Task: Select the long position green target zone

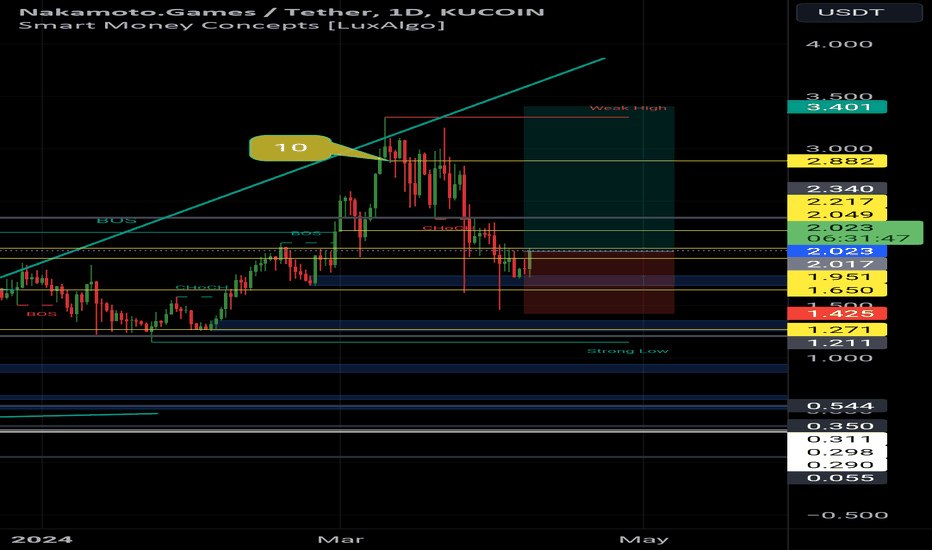Action: click(599, 178)
